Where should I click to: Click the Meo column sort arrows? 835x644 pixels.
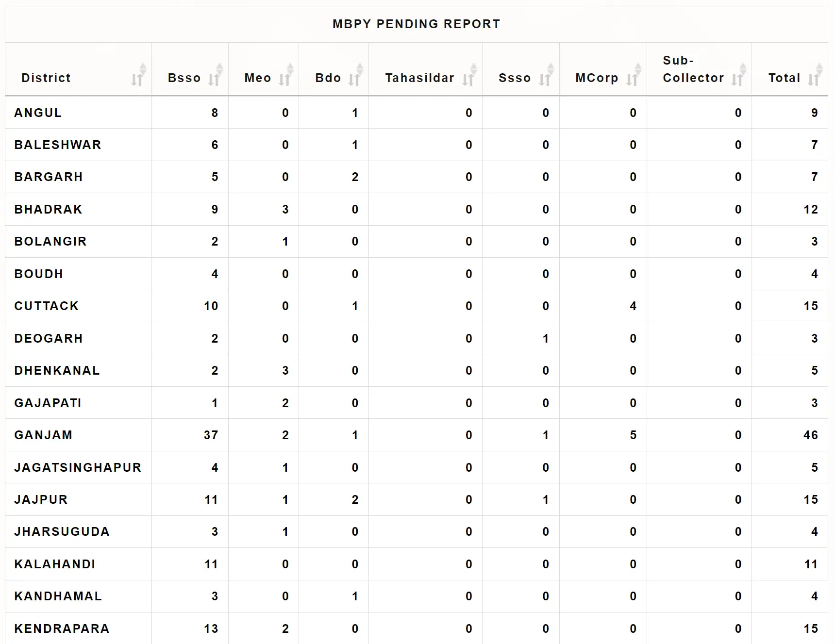(x=286, y=75)
